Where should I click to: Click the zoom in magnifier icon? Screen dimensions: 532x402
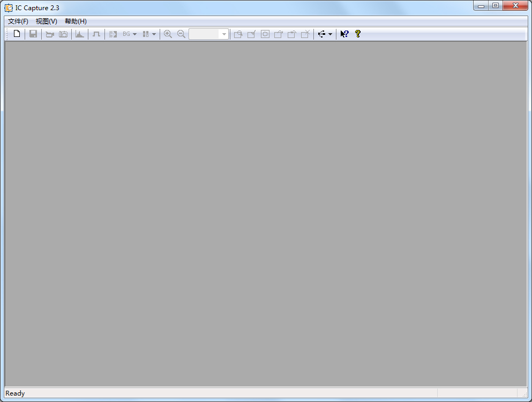(168, 34)
